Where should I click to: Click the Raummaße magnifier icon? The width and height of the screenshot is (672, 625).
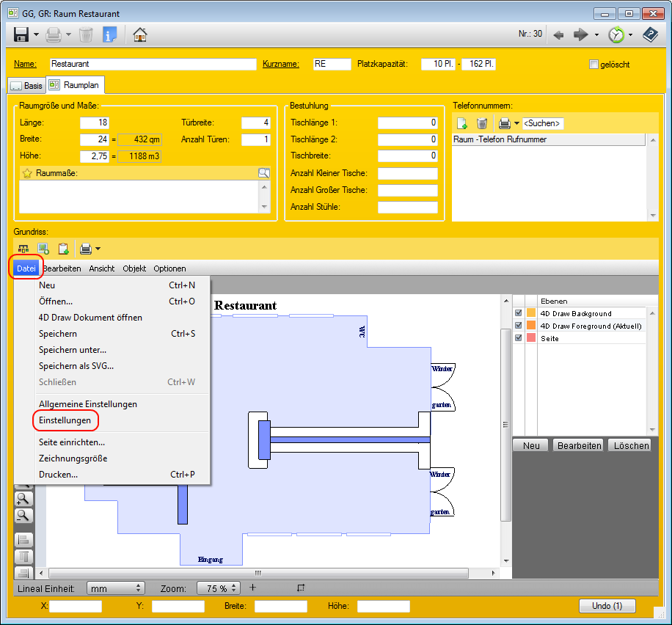coord(263,173)
